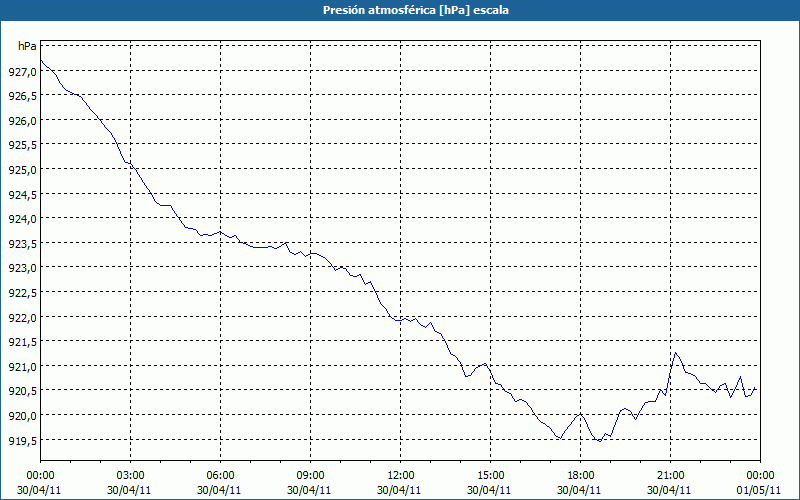This screenshot has width=800, height=500.
Task: Click the 15:00 time label
Action: point(490,476)
